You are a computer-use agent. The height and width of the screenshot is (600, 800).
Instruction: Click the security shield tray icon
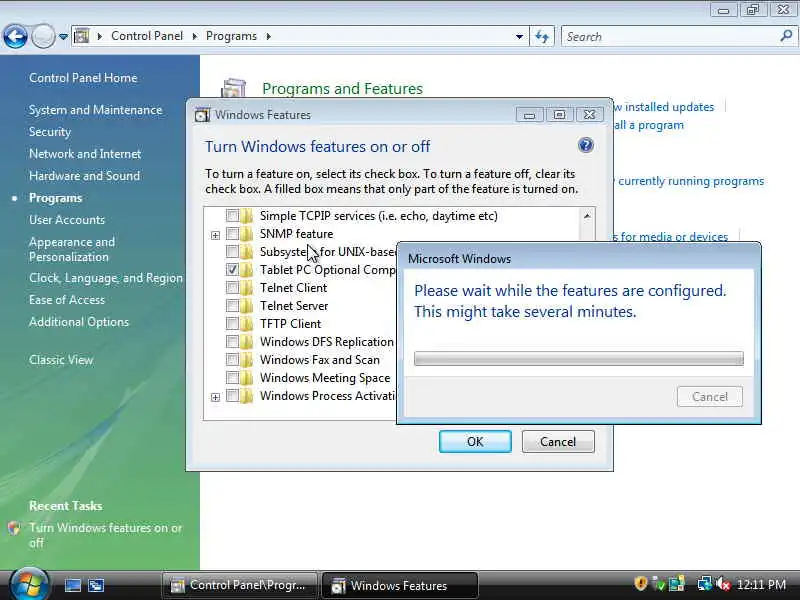coord(640,583)
